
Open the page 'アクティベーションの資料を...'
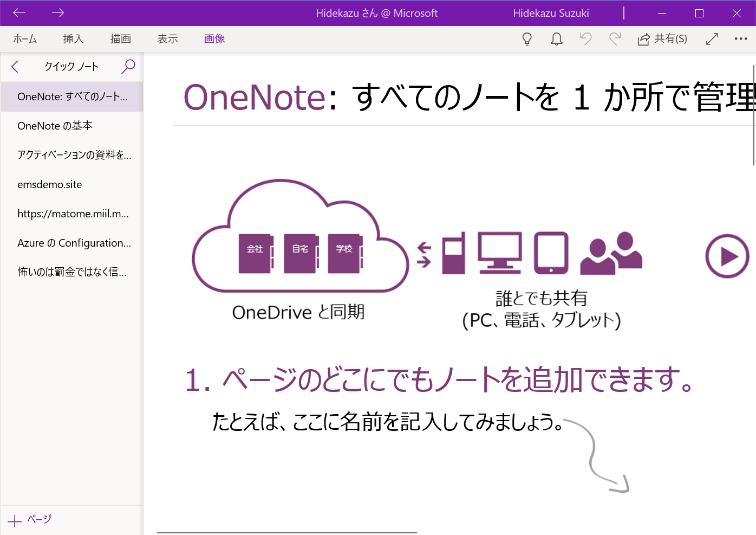pos(72,155)
